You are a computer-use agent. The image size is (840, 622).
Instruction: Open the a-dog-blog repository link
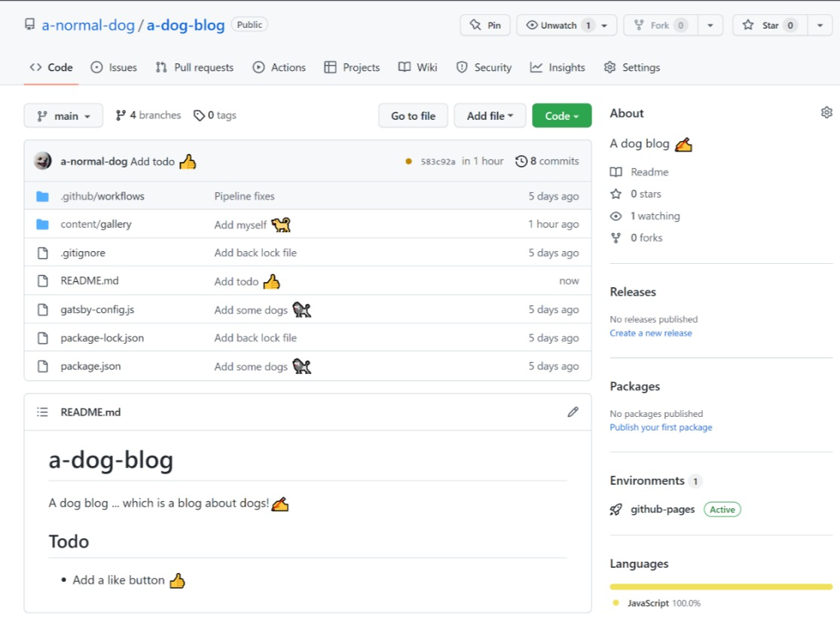coord(185,25)
